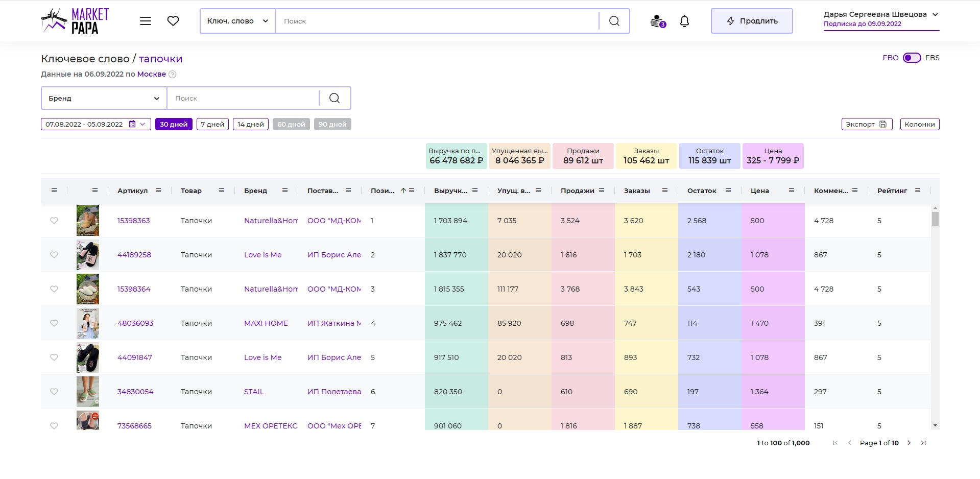Open the MAXI HOME product thumbnail
980x479 pixels.
click(88, 323)
